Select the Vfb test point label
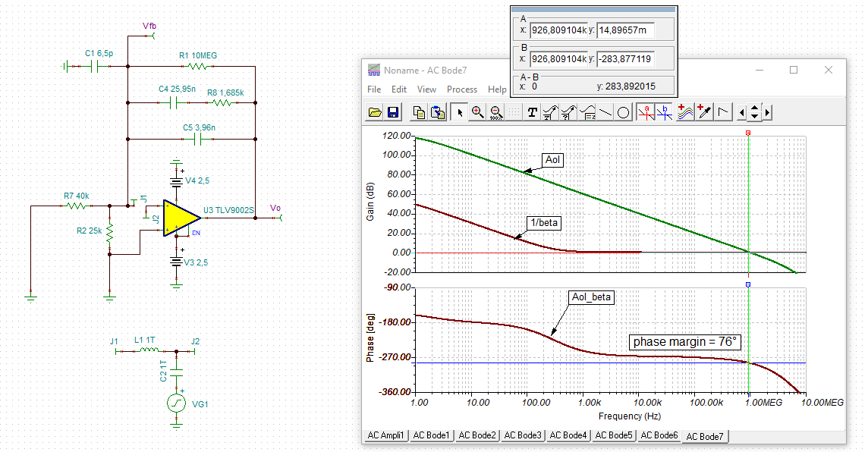Image resolution: width=868 pixels, height=452 pixels. pos(149,26)
